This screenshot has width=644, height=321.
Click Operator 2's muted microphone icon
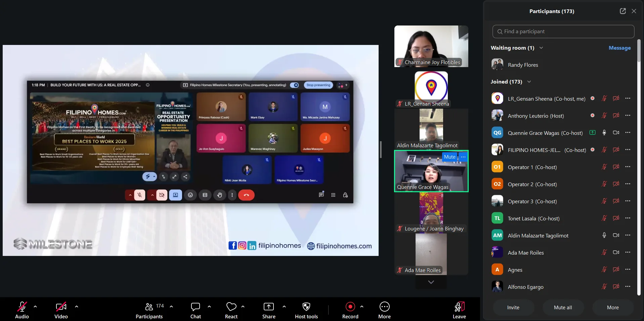604,184
